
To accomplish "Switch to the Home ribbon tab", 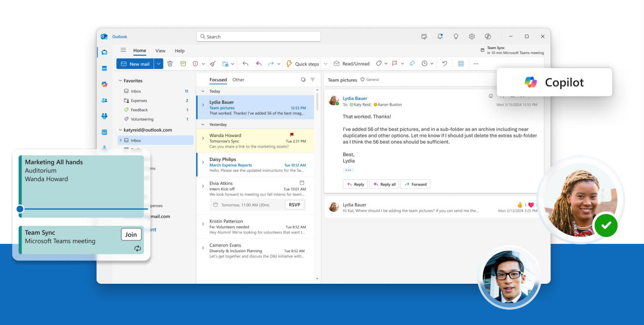I will (x=140, y=50).
